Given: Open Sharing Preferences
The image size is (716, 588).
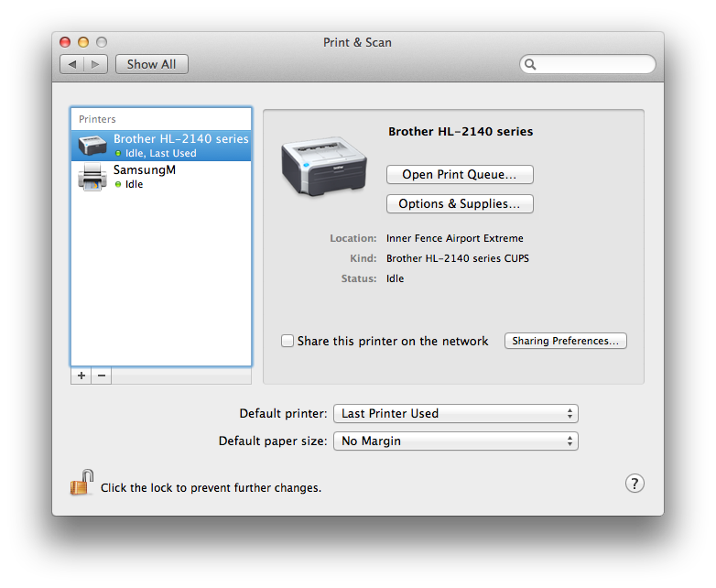Looking at the screenshot, I should 565,341.
